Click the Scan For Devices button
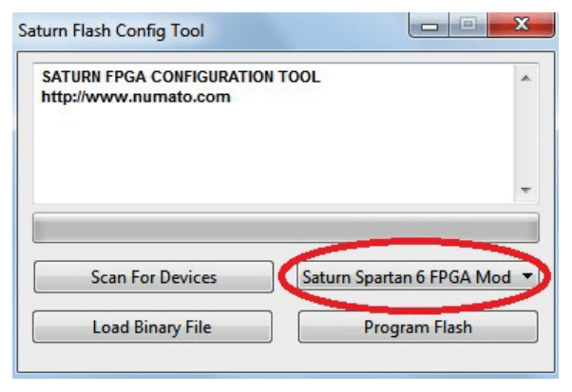The width and height of the screenshot is (572, 392). [153, 277]
